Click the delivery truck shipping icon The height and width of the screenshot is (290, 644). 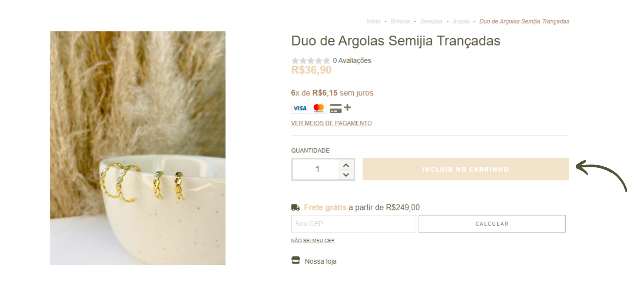pos(295,207)
